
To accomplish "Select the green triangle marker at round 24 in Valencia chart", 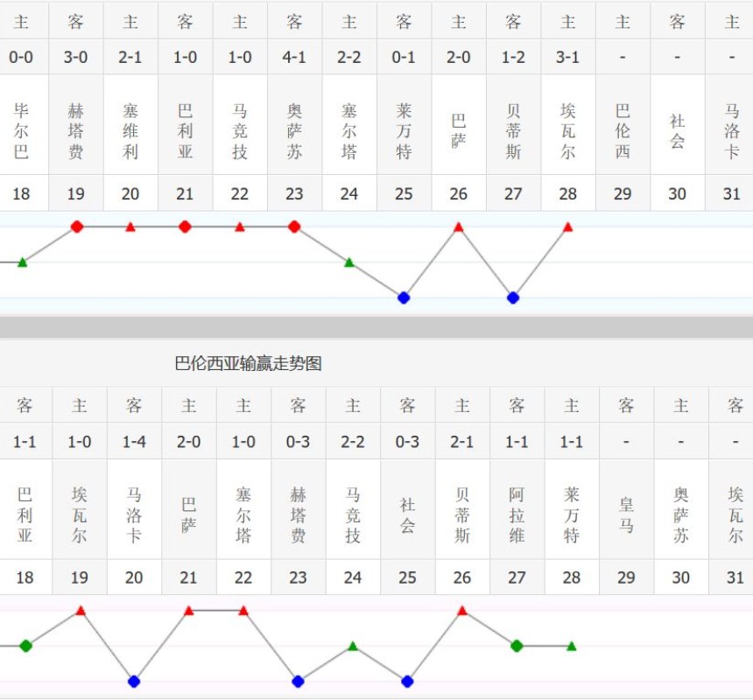I will pos(352,647).
